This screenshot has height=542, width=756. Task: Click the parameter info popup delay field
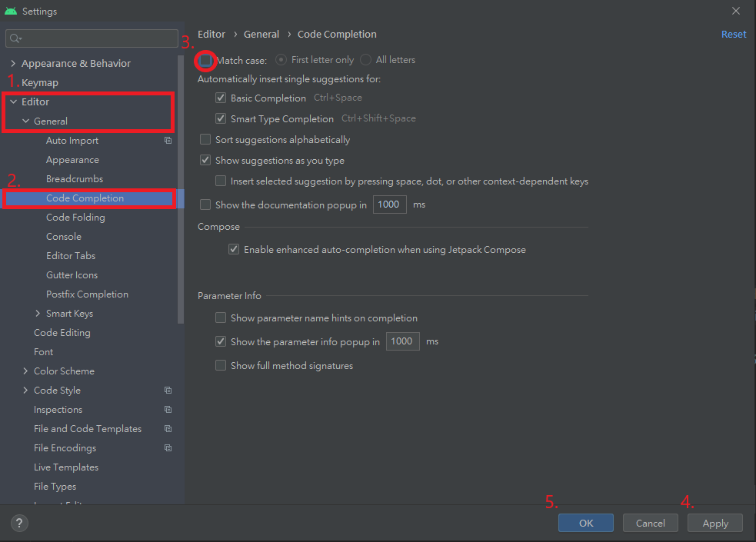(x=402, y=341)
